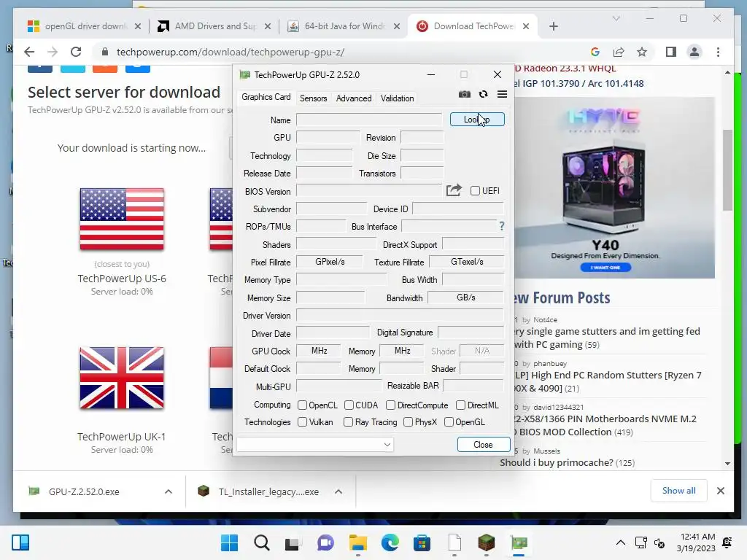Open the Chrome profile avatar
The width and height of the screenshot is (747, 560).
pyautogui.click(x=694, y=52)
